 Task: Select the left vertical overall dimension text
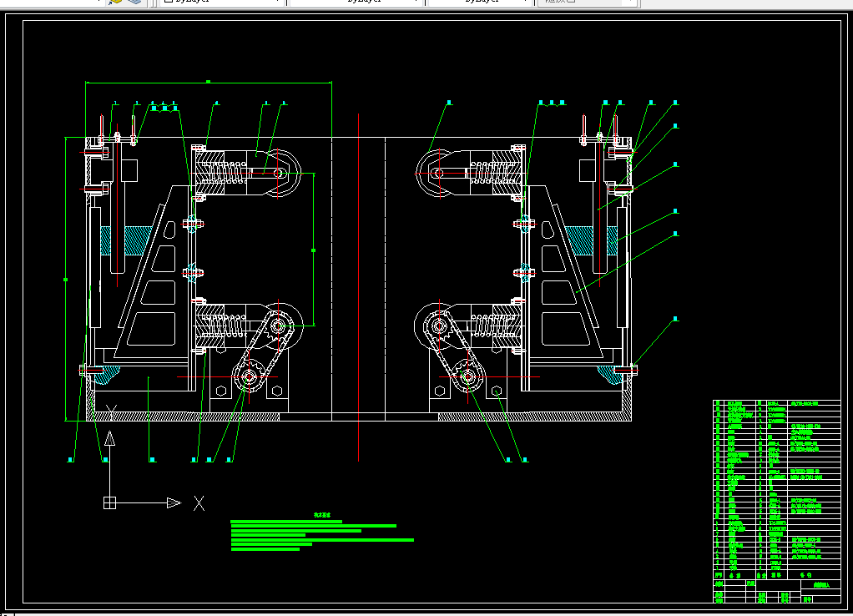tap(66, 280)
